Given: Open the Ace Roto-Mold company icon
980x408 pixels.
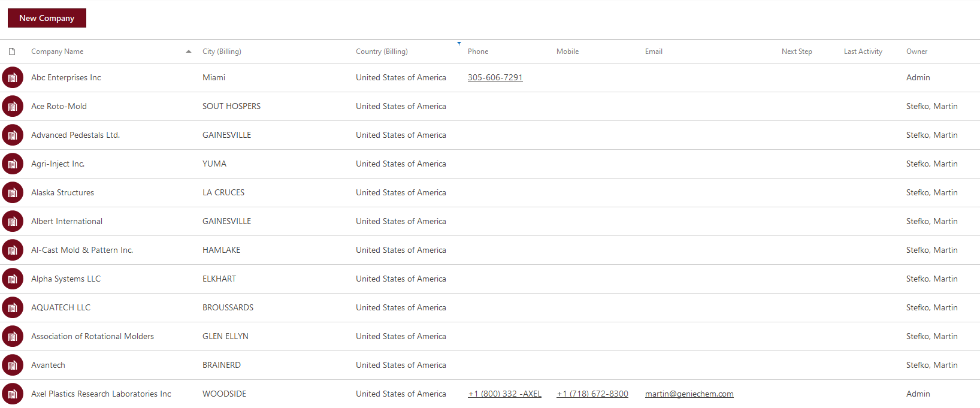Looking at the screenshot, I should click(13, 106).
